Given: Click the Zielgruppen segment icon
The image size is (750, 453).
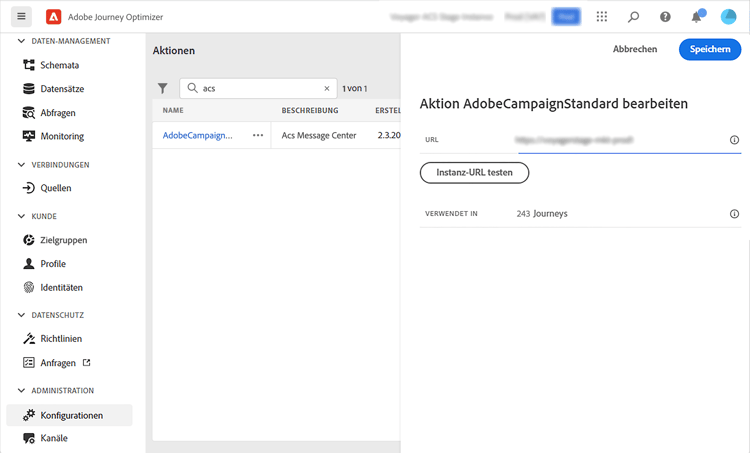Looking at the screenshot, I should click(x=29, y=240).
